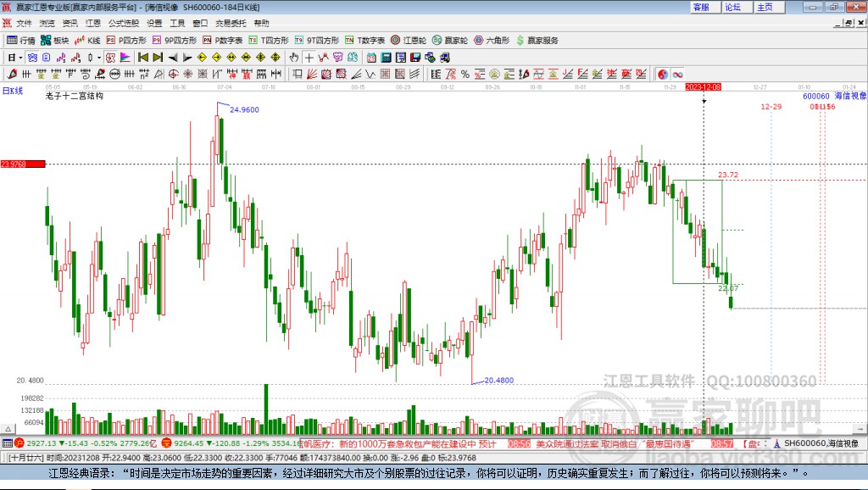Click the 沪 Shanghai index indicator
The height and width of the screenshot is (490, 868).
(x=19, y=443)
